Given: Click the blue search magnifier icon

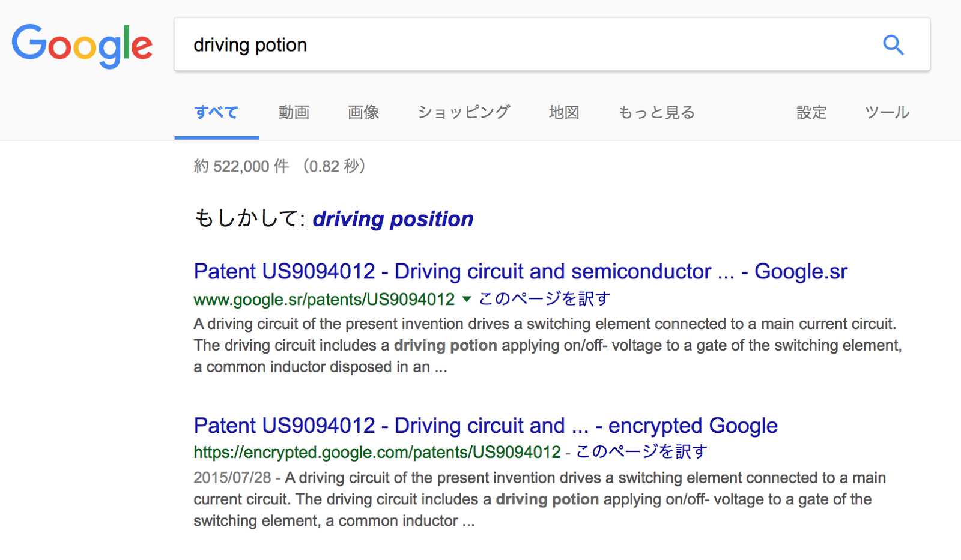Looking at the screenshot, I should (x=893, y=45).
